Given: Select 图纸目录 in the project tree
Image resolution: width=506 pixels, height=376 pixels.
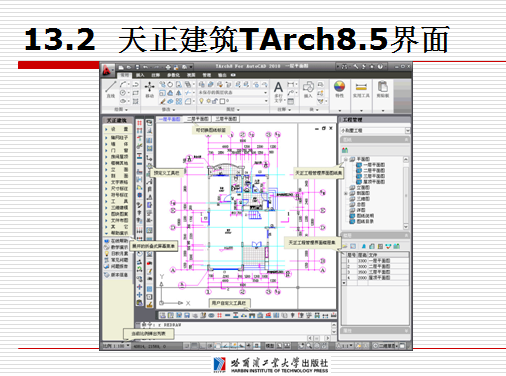Looking at the screenshot, I should pos(365,221).
